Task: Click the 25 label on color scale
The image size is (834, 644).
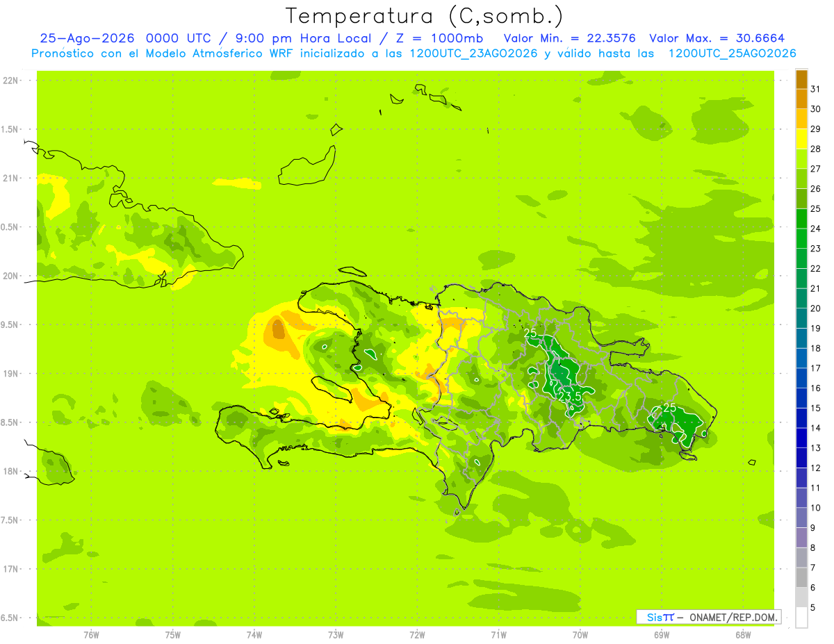Action: (x=815, y=208)
